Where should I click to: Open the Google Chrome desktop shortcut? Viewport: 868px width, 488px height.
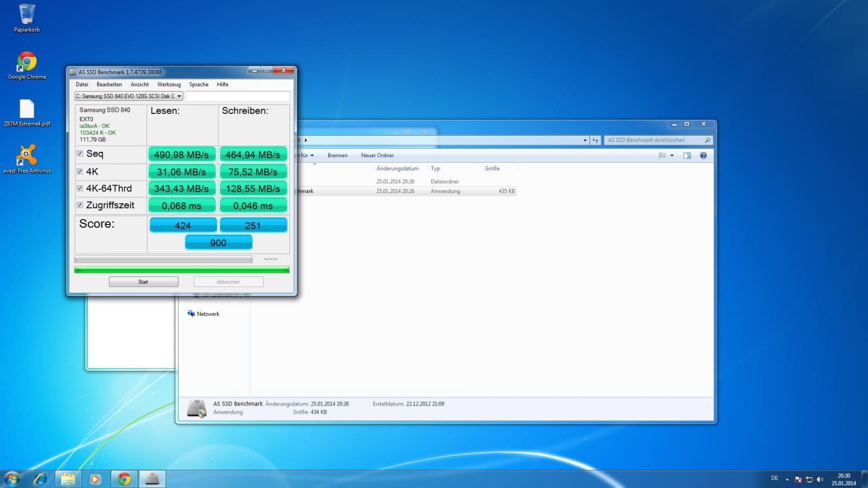(27, 66)
